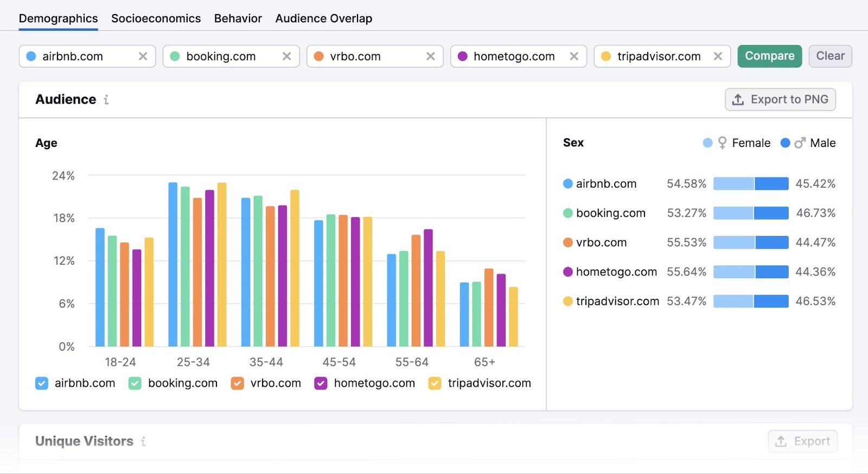Click the Male symbol icon in legend

(x=800, y=143)
